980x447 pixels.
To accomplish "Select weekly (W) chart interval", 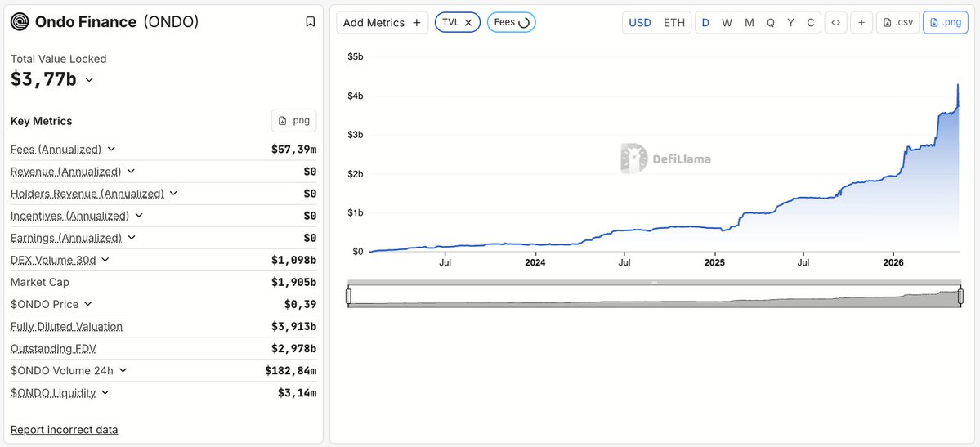I will 727,23.
